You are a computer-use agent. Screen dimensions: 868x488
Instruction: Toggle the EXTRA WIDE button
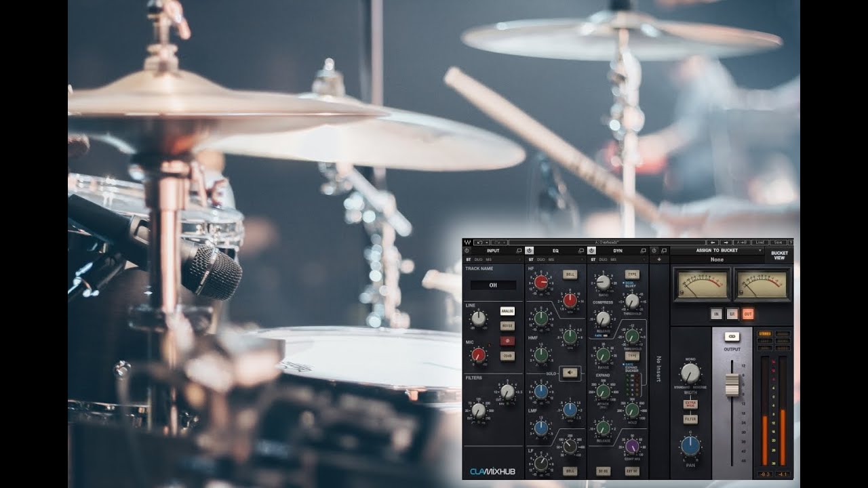pos(690,404)
